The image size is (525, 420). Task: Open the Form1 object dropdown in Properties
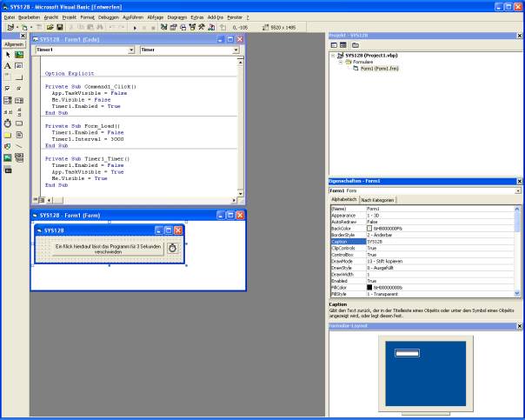(518, 190)
